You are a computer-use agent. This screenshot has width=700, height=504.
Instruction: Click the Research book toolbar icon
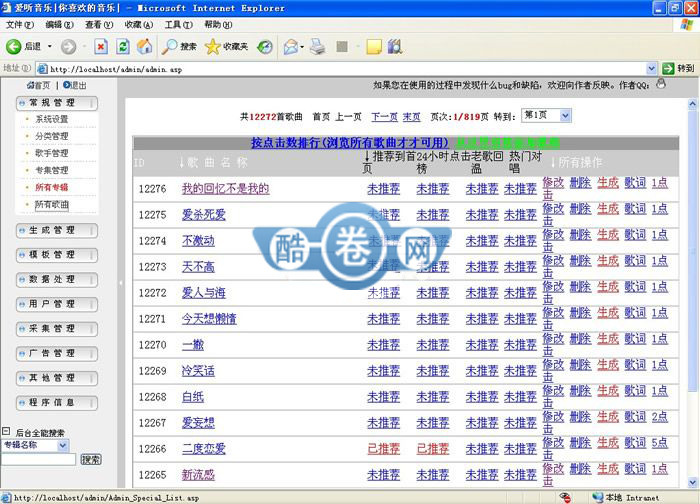click(x=395, y=46)
